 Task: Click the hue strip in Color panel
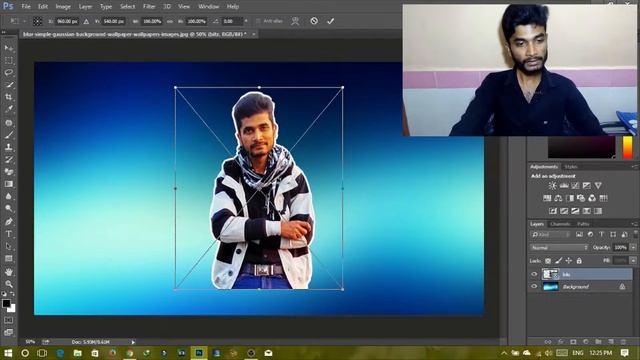627,147
